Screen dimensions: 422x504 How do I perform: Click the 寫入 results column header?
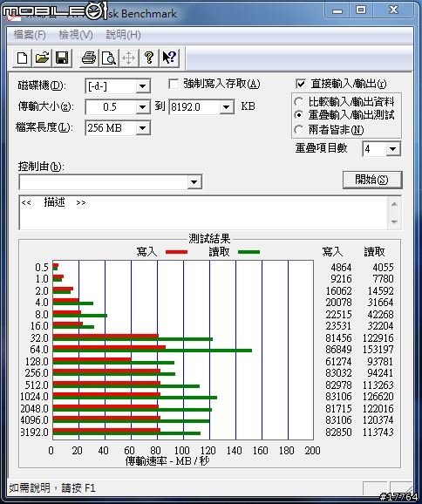[332, 252]
